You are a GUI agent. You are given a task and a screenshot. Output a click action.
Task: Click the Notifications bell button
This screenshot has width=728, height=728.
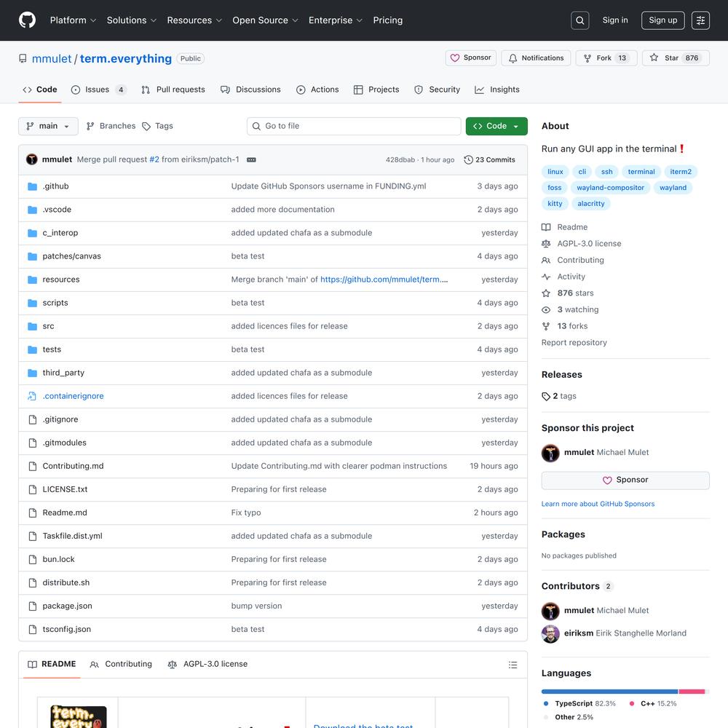[x=536, y=58]
